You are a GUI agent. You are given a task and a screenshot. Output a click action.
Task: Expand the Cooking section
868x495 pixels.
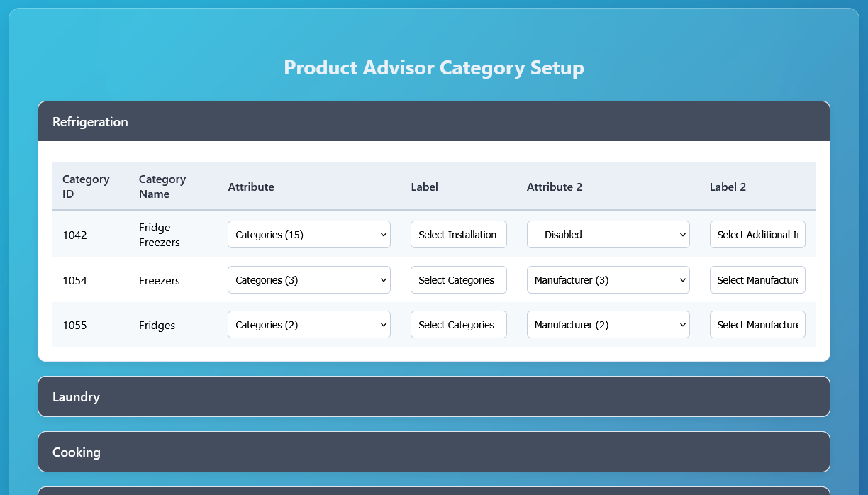tap(433, 452)
